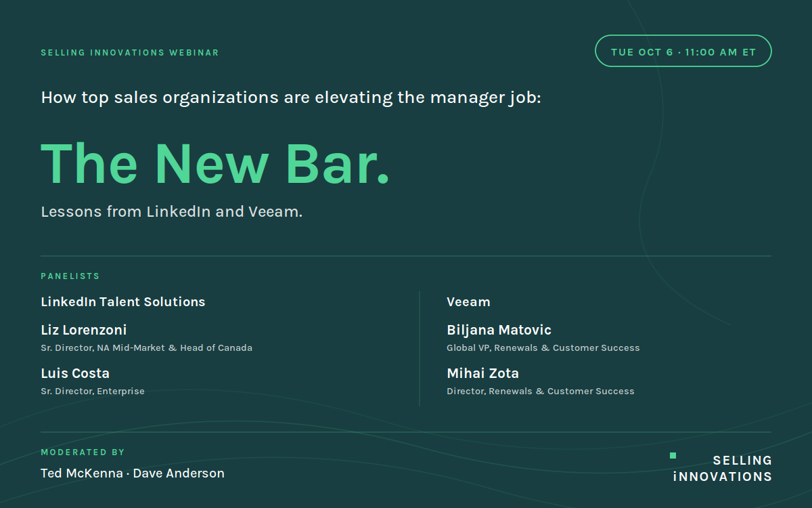Viewport: 812px width, 508px height.
Task: Click the MODERATED BY label
Action: (x=83, y=452)
